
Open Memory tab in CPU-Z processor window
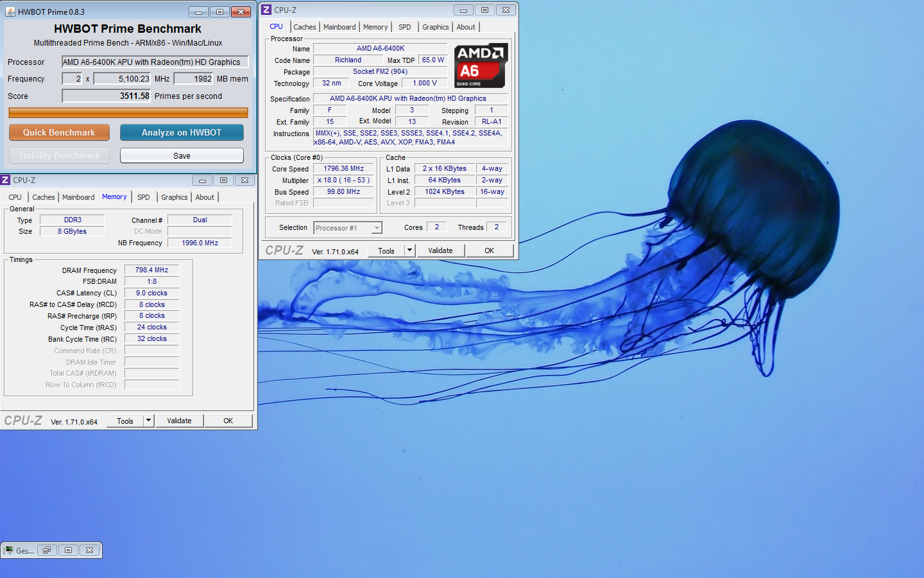click(375, 27)
